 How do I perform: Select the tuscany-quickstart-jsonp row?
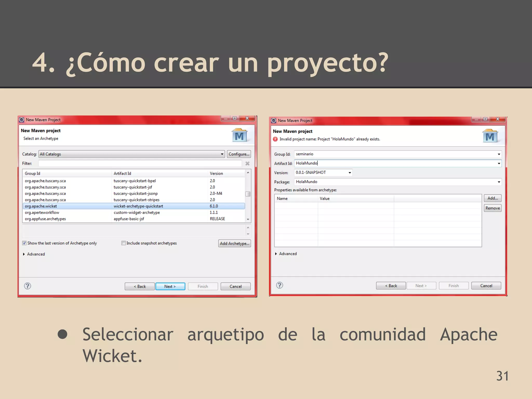click(x=134, y=194)
